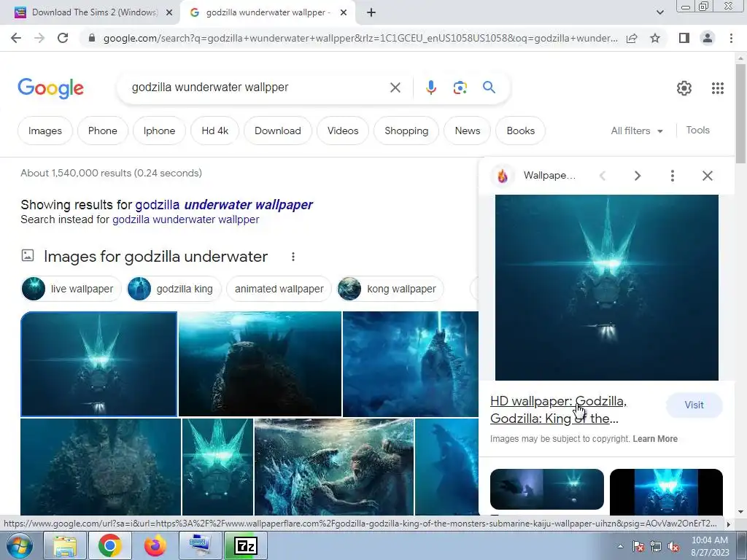This screenshot has height=560, width=747.
Task: Open preview panel more options menu
Action: (x=672, y=176)
